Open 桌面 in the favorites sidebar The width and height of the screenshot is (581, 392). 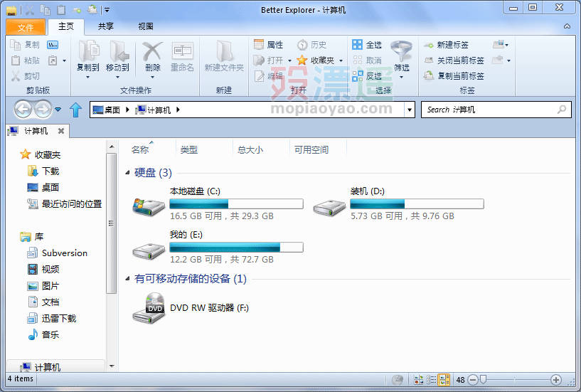[x=43, y=188]
